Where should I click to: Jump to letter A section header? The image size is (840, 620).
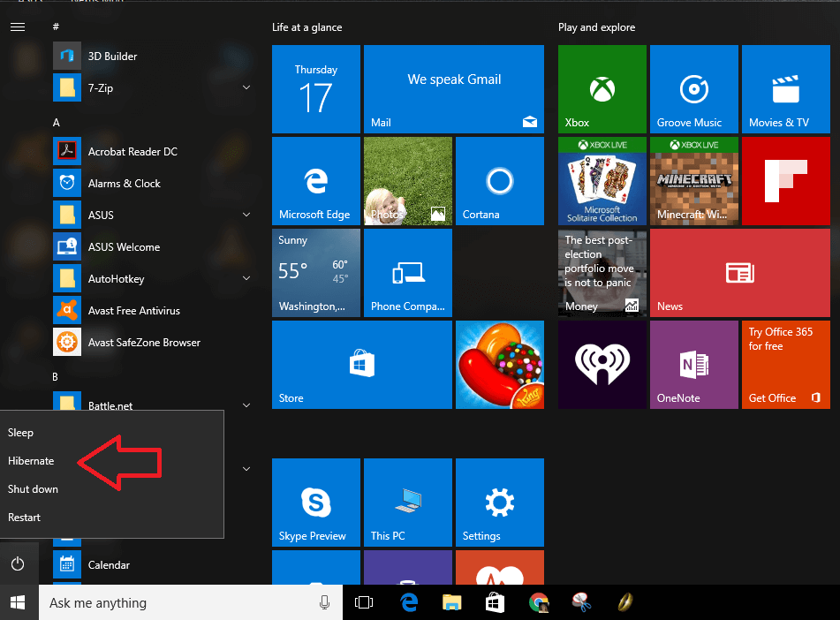[57, 123]
